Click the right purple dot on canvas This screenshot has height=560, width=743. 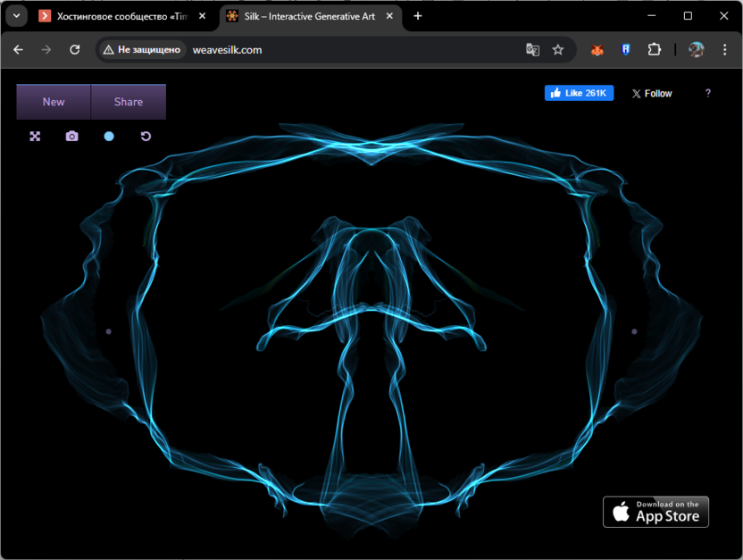point(634,331)
